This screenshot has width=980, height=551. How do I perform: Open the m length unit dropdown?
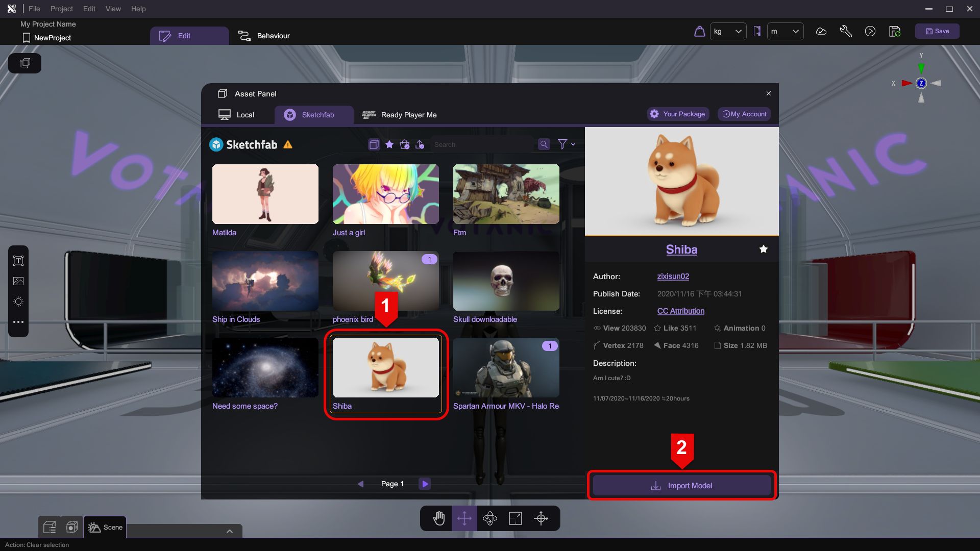(x=785, y=32)
